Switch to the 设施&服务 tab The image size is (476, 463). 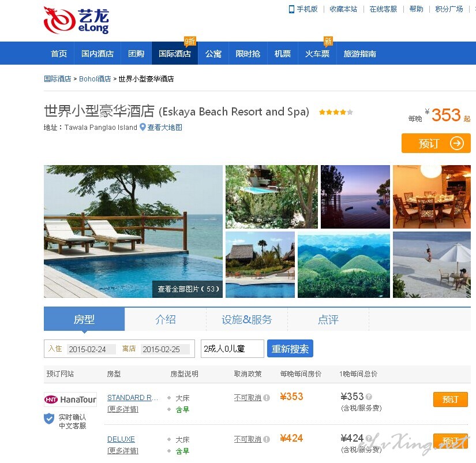[247, 319]
